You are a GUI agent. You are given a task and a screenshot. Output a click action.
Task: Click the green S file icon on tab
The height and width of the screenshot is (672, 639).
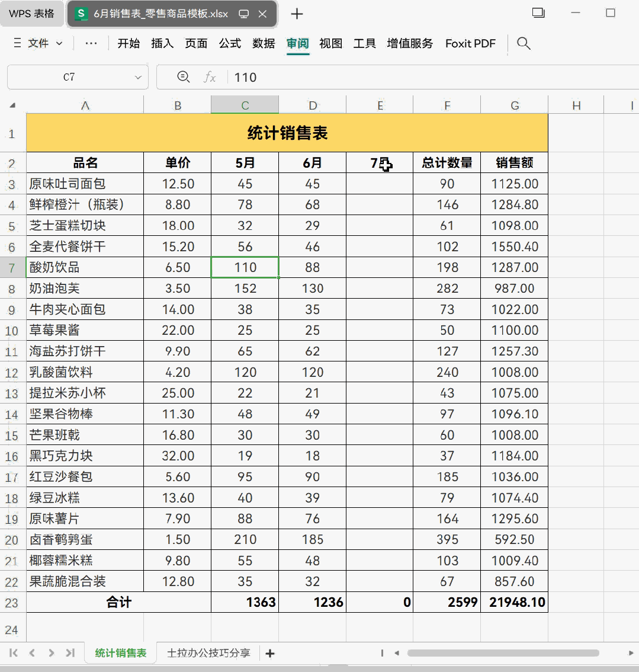[81, 14]
